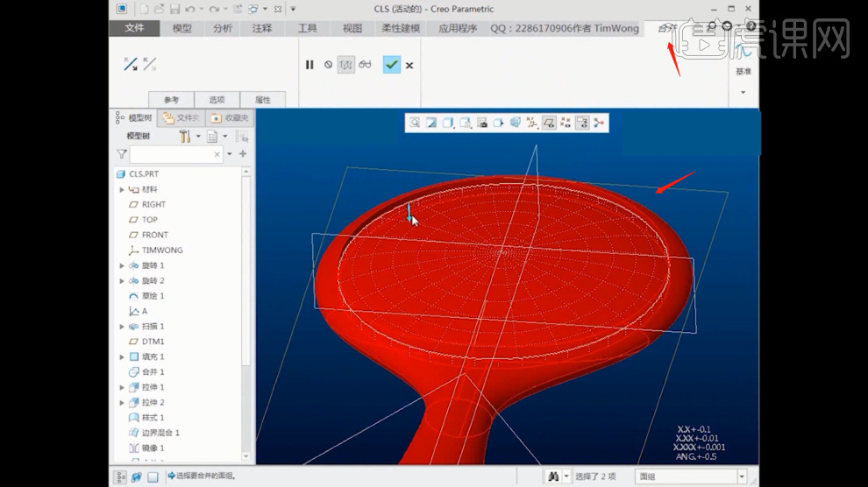
Task: Expand the 旋转 1 feature node
Action: [x=122, y=265]
